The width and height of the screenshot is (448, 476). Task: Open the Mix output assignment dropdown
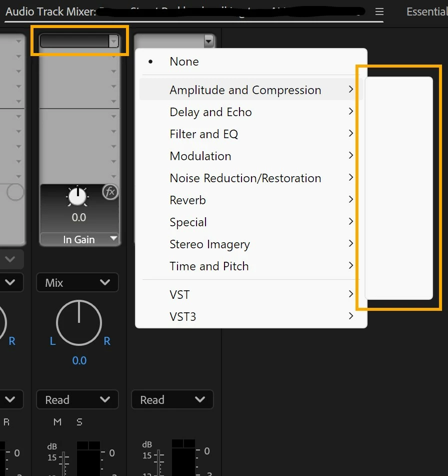coord(77,283)
